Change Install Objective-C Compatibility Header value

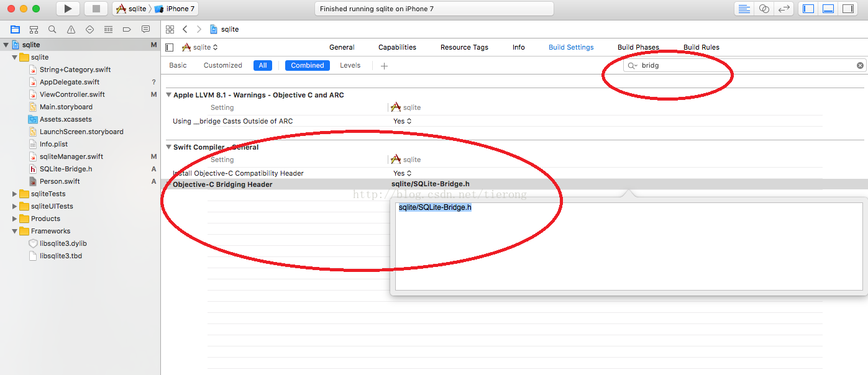(x=402, y=173)
